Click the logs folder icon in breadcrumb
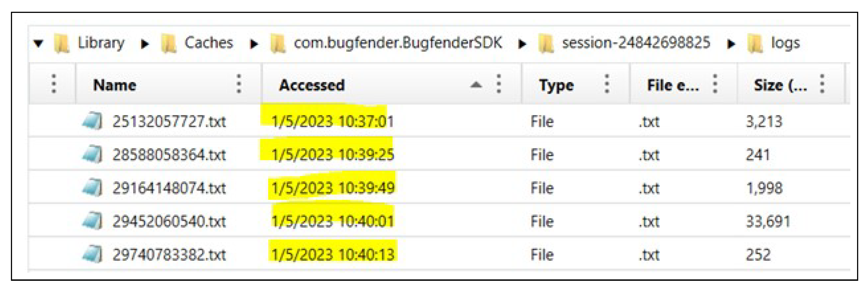Screen dimensions: 868x292 [755, 43]
